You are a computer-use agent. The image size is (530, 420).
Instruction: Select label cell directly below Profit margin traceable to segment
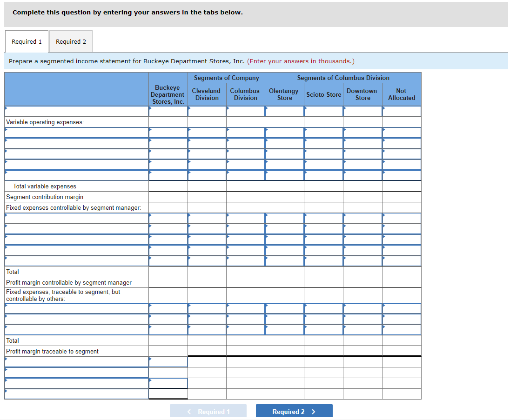(77, 362)
